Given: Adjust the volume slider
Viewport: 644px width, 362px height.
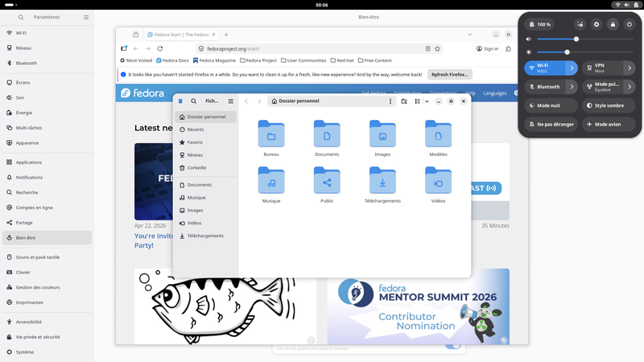Looking at the screenshot, I should 585,39.
